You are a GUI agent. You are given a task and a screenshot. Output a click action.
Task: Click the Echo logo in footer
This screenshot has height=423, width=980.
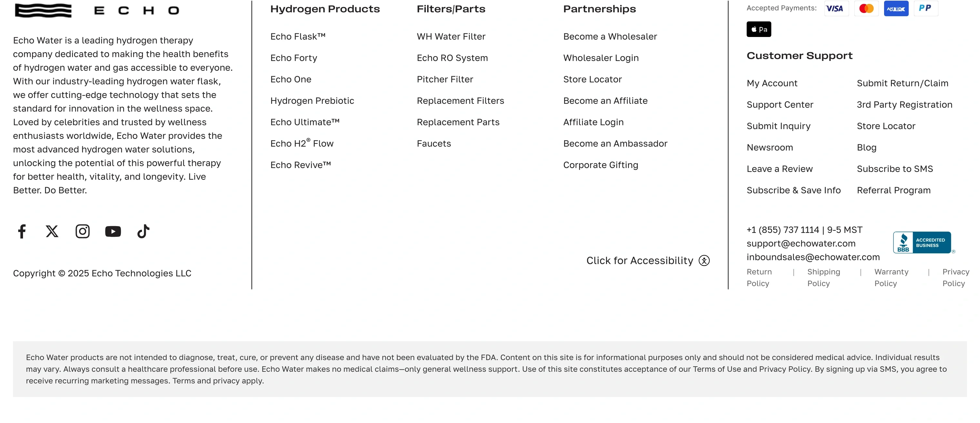pos(97,10)
